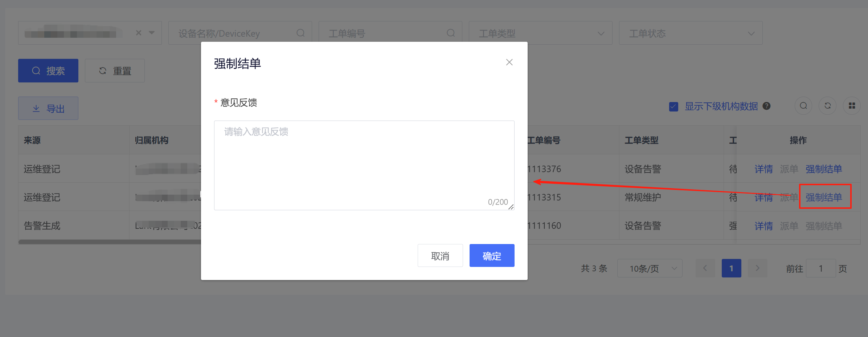The width and height of the screenshot is (868, 337).
Task: Click the 取消 button in dialog
Action: click(x=440, y=256)
